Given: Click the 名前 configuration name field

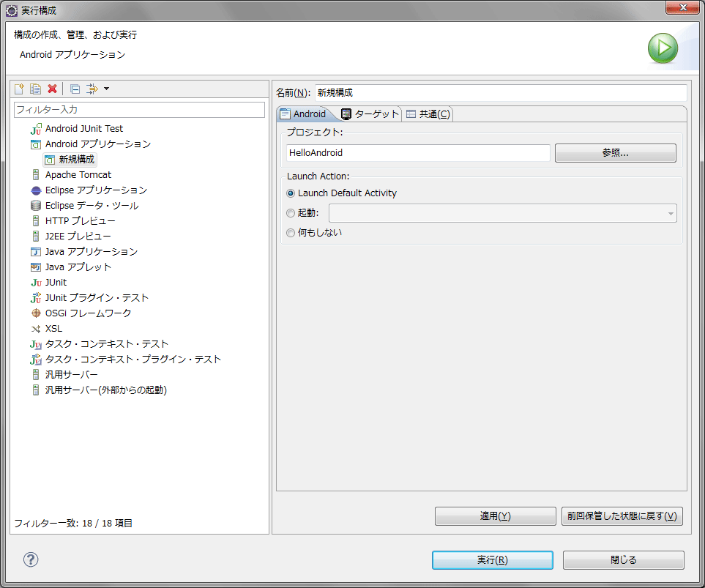Looking at the screenshot, I should pos(501,93).
